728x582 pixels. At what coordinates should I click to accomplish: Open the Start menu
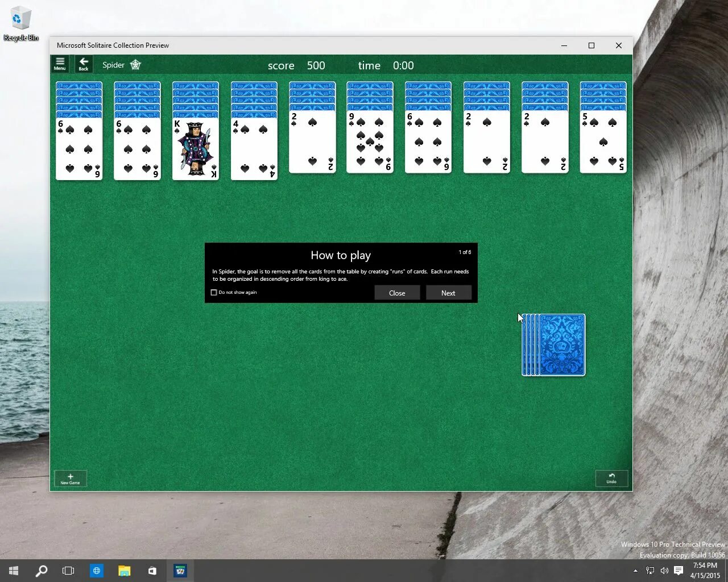coord(13,570)
